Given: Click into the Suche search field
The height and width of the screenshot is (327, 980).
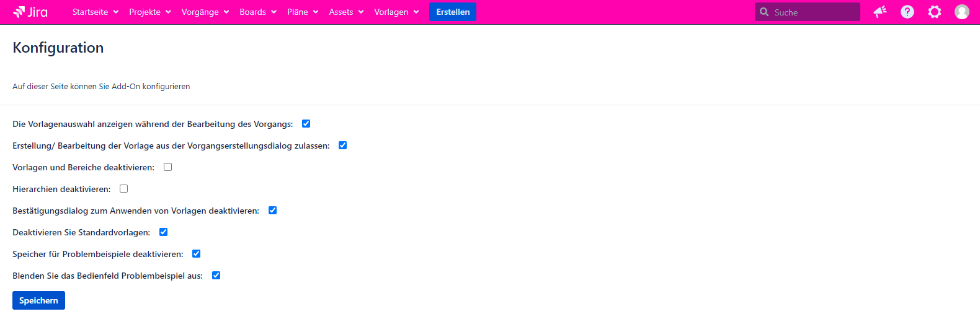Looking at the screenshot, I should coord(813,12).
